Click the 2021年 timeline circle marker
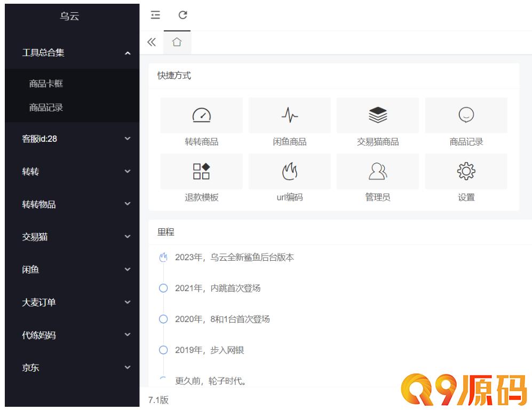Viewport: 532px width, 410px height. (x=163, y=288)
